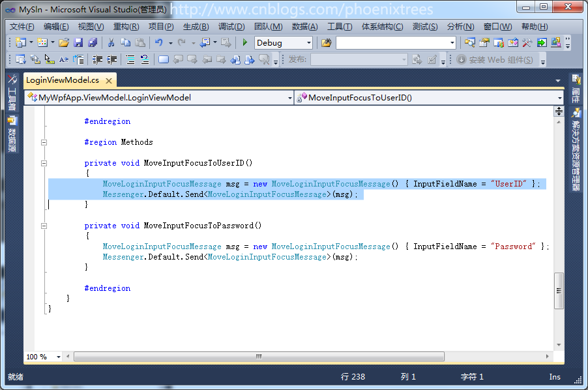
Task: Click the Open File folder icon
Action: point(64,43)
